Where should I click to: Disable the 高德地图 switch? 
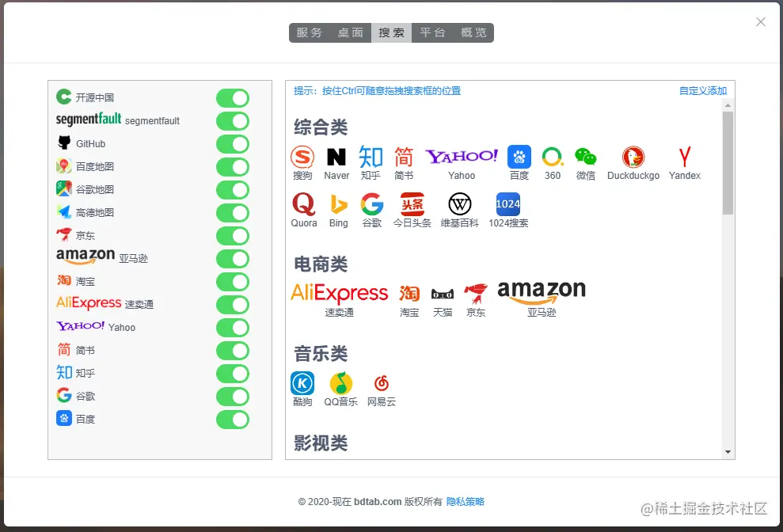point(233,213)
